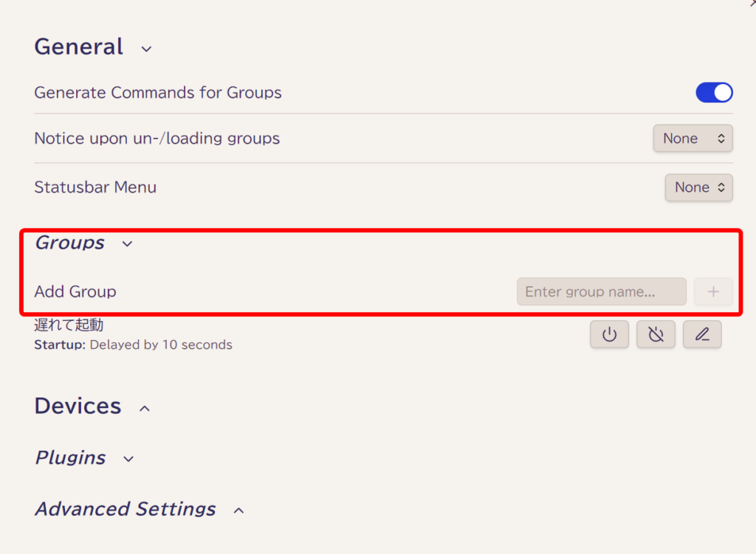Select the 遅れて起動 group entry
This screenshot has height=554, width=756.
(x=69, y=325)
